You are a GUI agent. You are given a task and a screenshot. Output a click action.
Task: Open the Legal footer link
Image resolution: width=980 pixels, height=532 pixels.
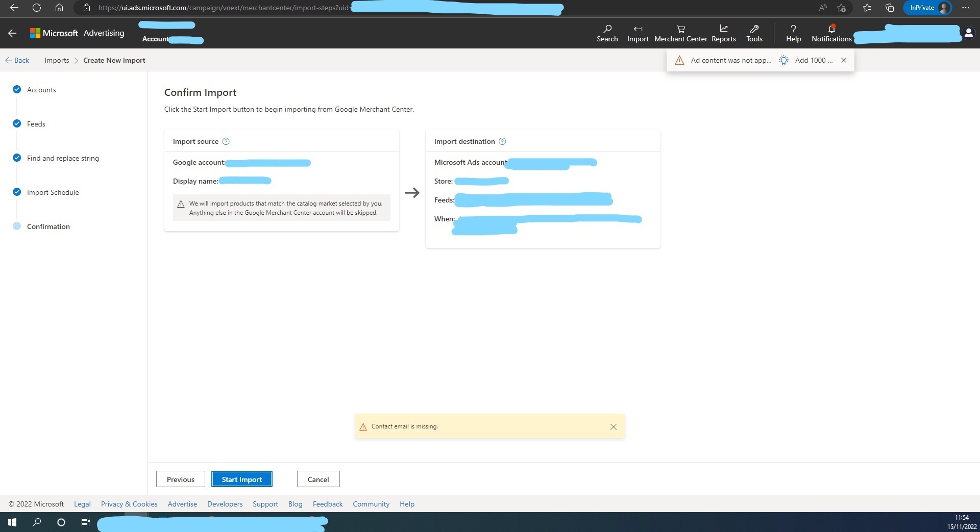(82, 504)
